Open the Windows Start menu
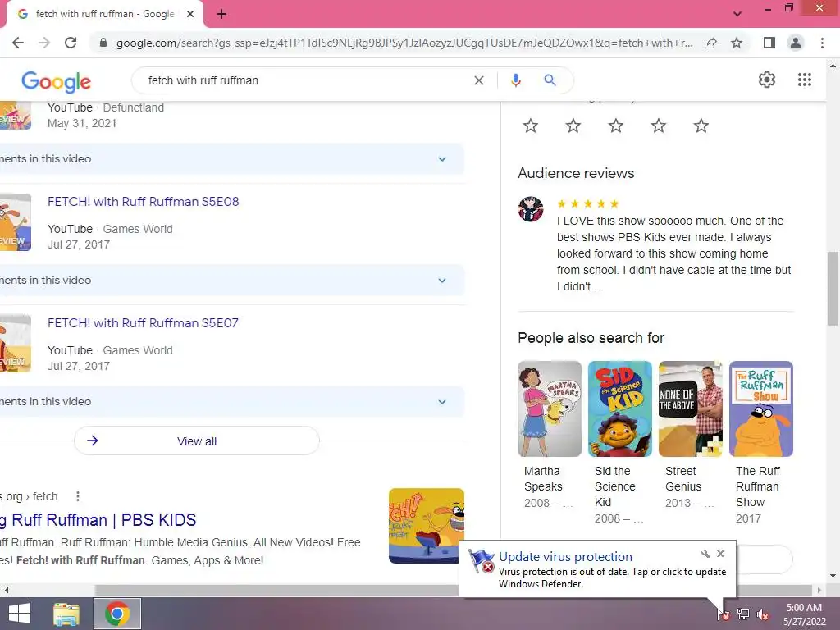The height and width of the screenshot is (630, 840). pos(20,614)
